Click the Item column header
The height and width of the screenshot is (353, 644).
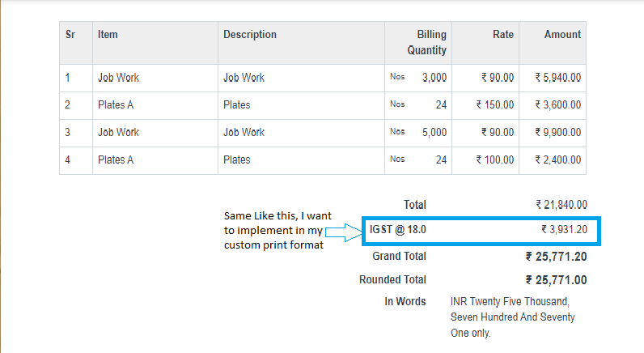108,35
